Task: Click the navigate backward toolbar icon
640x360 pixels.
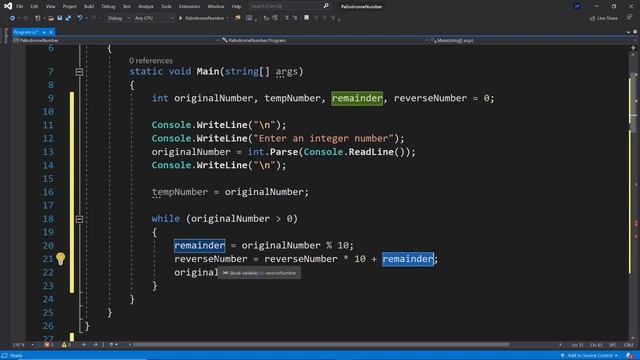Action: (12, 18)
